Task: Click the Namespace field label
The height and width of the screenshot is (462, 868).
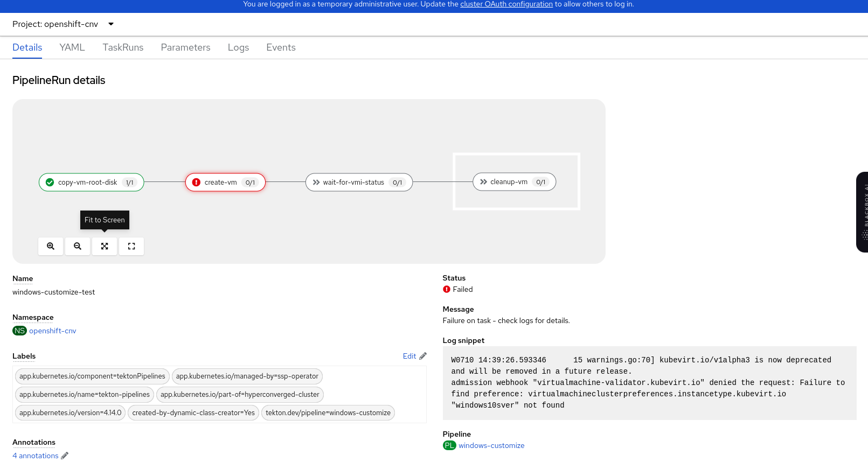Action: [x=33, y=317]
